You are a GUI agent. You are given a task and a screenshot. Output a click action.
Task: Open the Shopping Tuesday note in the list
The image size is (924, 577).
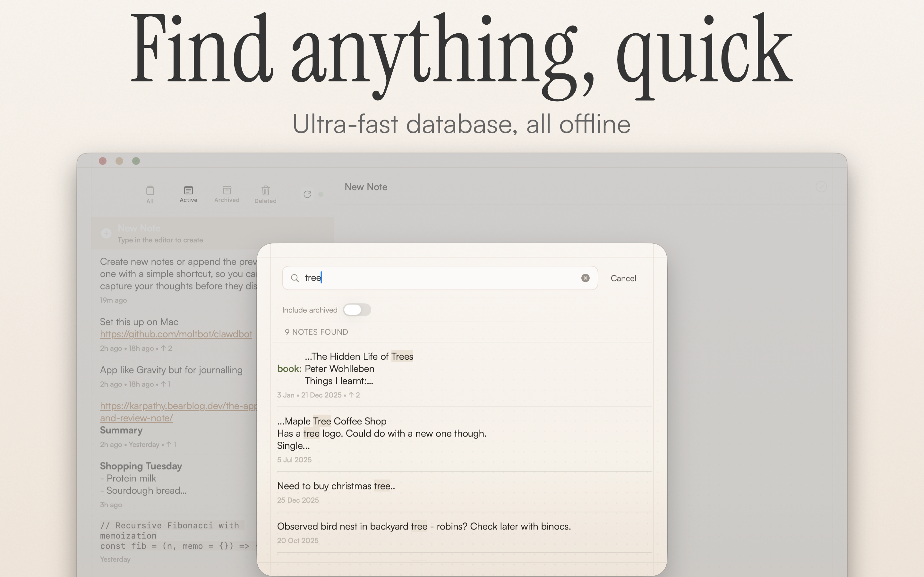click(x=141, y=466)
